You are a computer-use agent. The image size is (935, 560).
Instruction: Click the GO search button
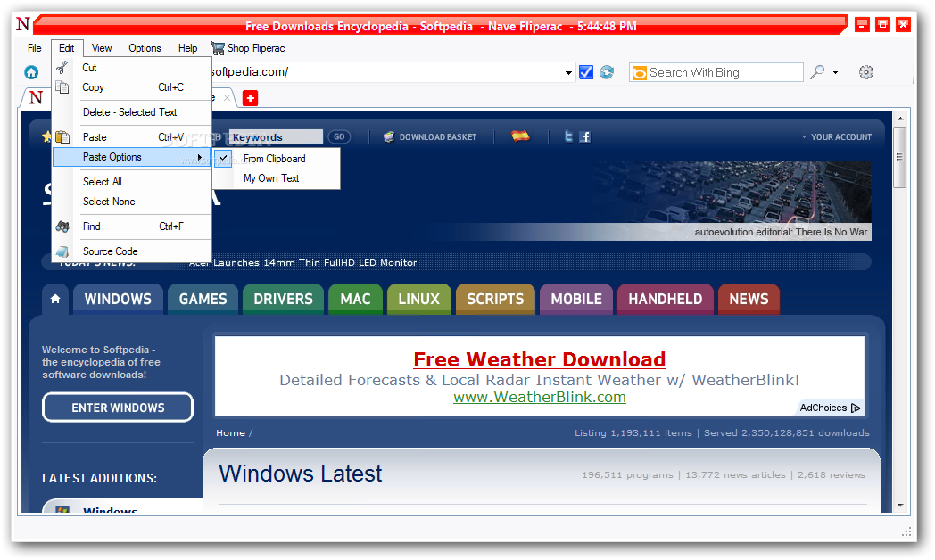[x=339, y=137]
